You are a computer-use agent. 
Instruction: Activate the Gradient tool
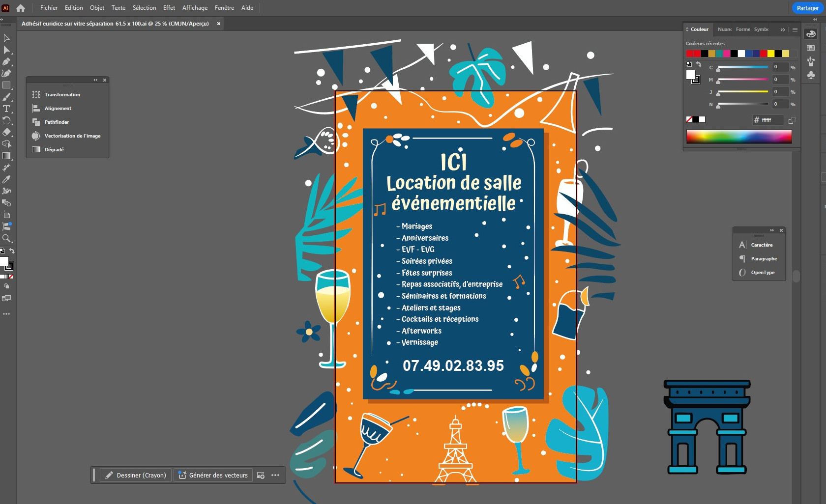(x=7, y=156)
